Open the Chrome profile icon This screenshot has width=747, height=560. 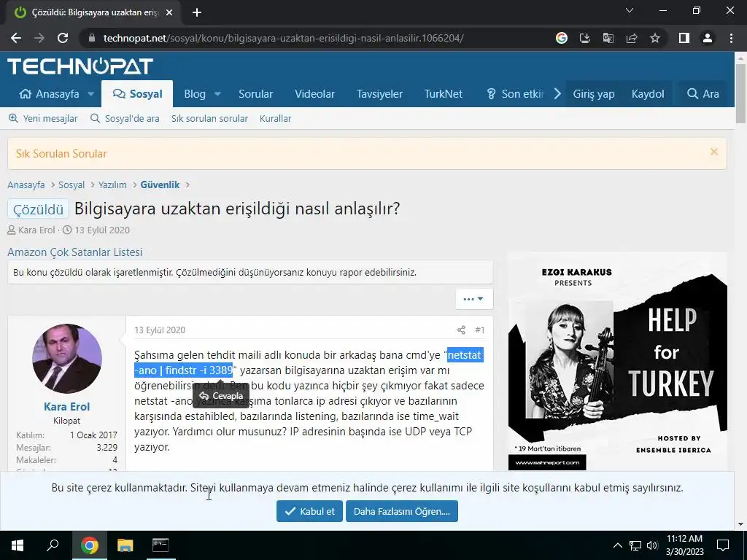coord(708,38)
